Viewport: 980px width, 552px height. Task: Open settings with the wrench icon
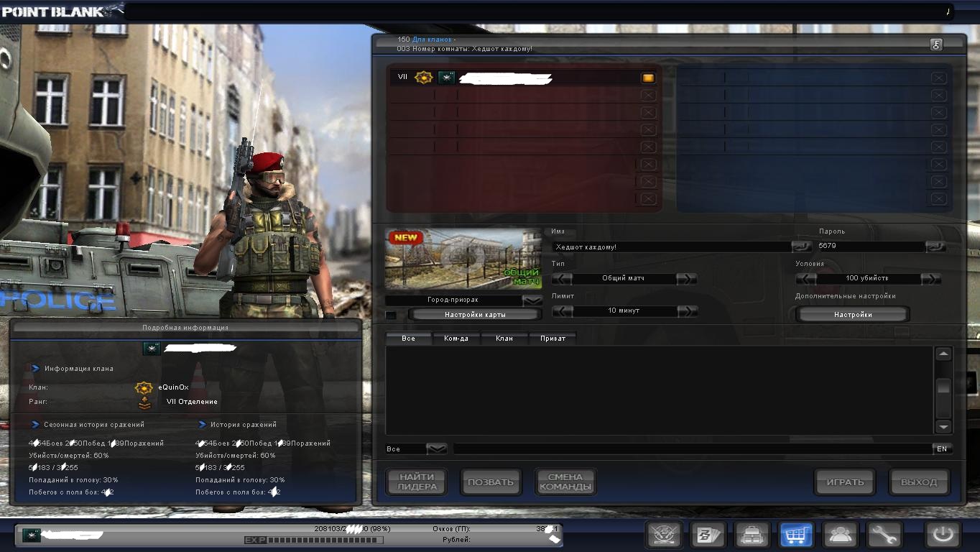(884, 535)
